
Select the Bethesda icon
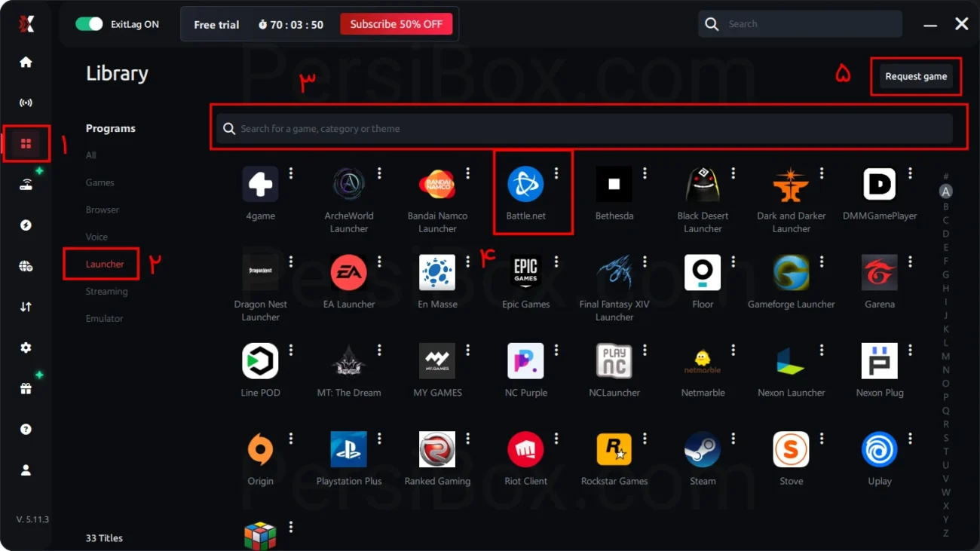[614, 184]
